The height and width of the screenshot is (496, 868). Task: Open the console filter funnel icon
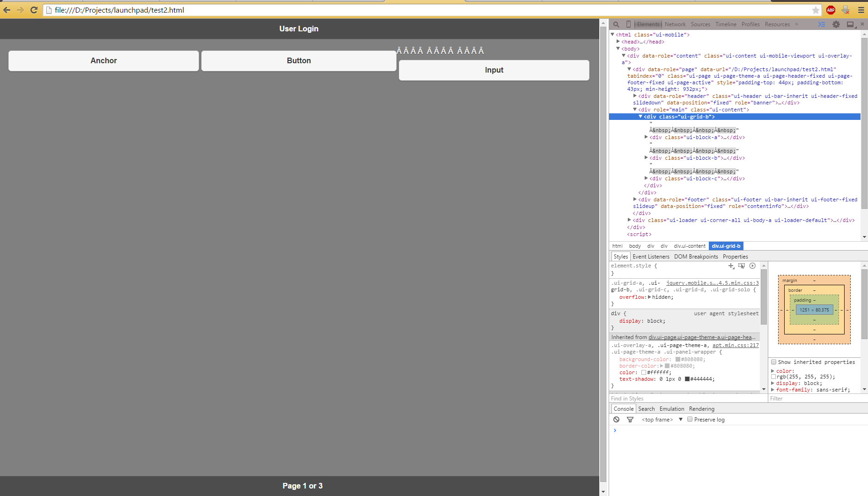coord(630,420)
